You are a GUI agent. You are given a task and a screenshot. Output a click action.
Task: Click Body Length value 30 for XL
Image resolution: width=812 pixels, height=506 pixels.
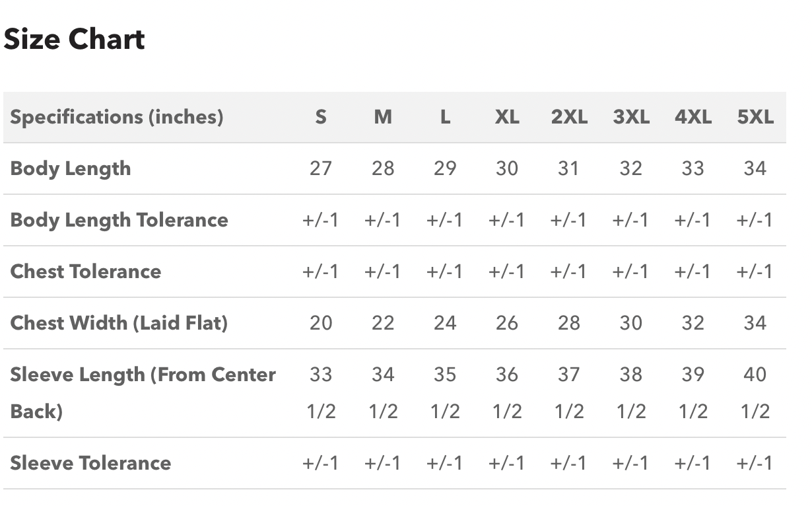(x=507, y=168)
